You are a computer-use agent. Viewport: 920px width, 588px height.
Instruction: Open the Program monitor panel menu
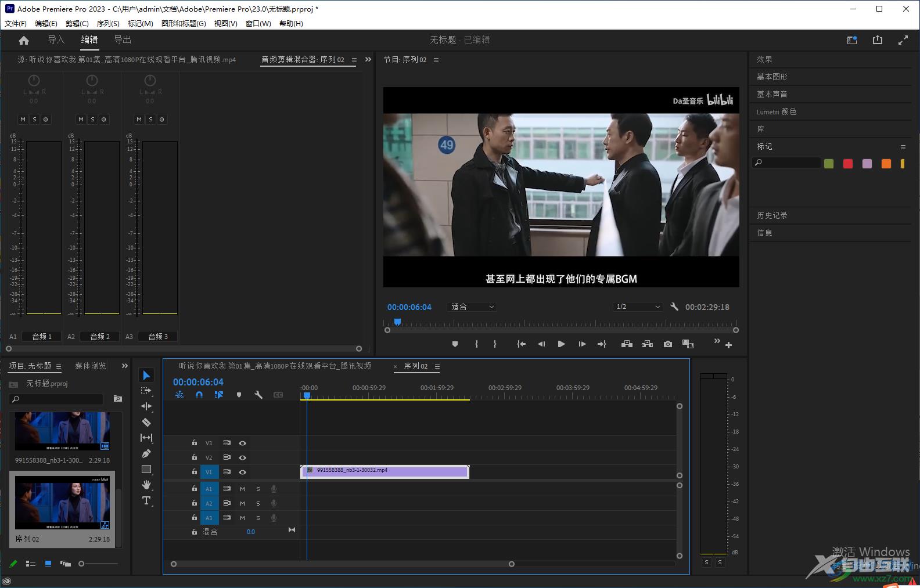[x=436, y=60]
